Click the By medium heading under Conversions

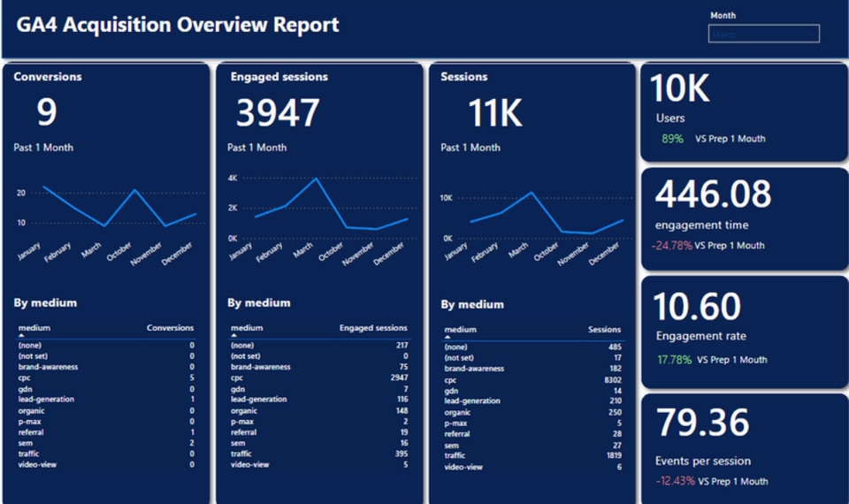[45, 302]
